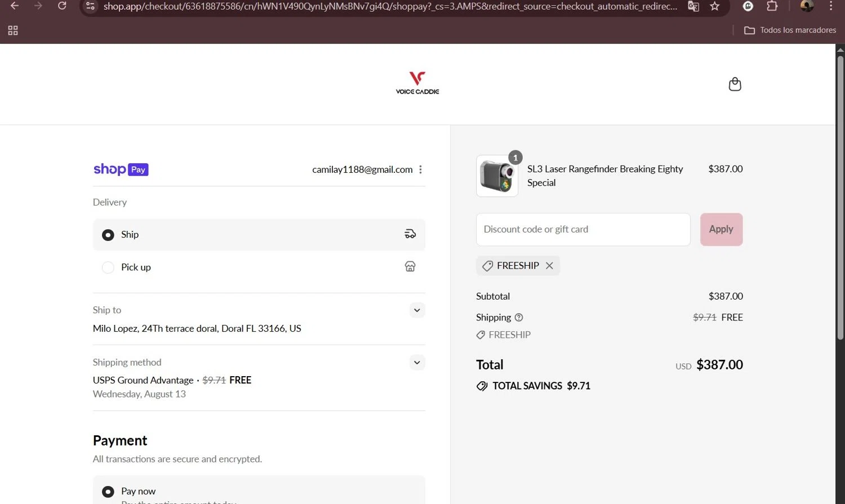Open the Chrome three-dot menu
Viewport: 845px width, 504px height.
click(x=831, y=6)
